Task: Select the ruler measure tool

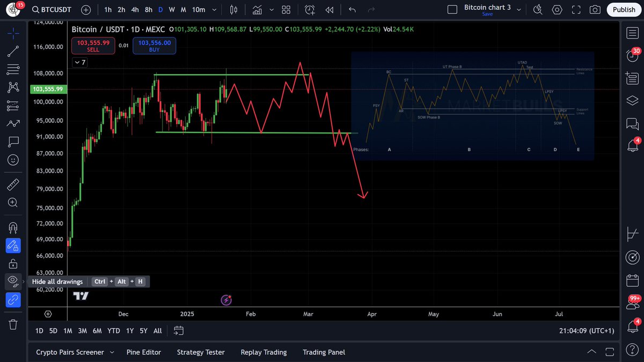Action: click(13, 185)
